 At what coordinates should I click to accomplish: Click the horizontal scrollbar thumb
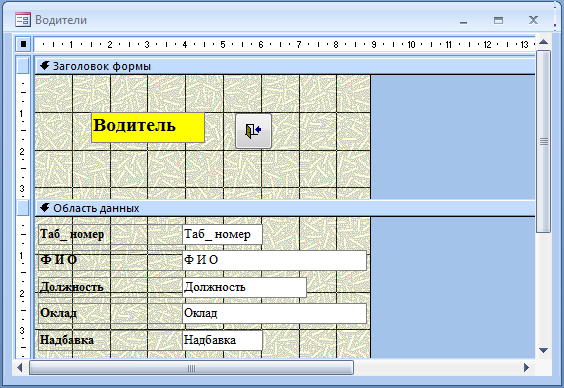[191, 368]
